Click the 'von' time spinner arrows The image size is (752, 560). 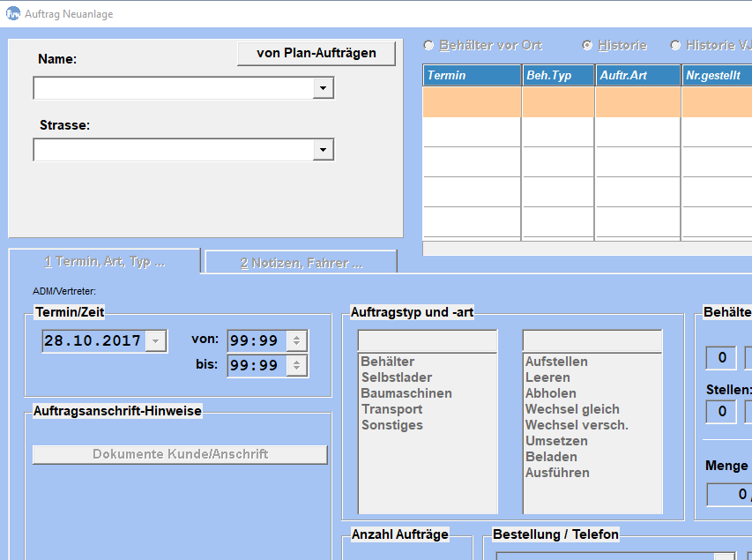[297, 340]
